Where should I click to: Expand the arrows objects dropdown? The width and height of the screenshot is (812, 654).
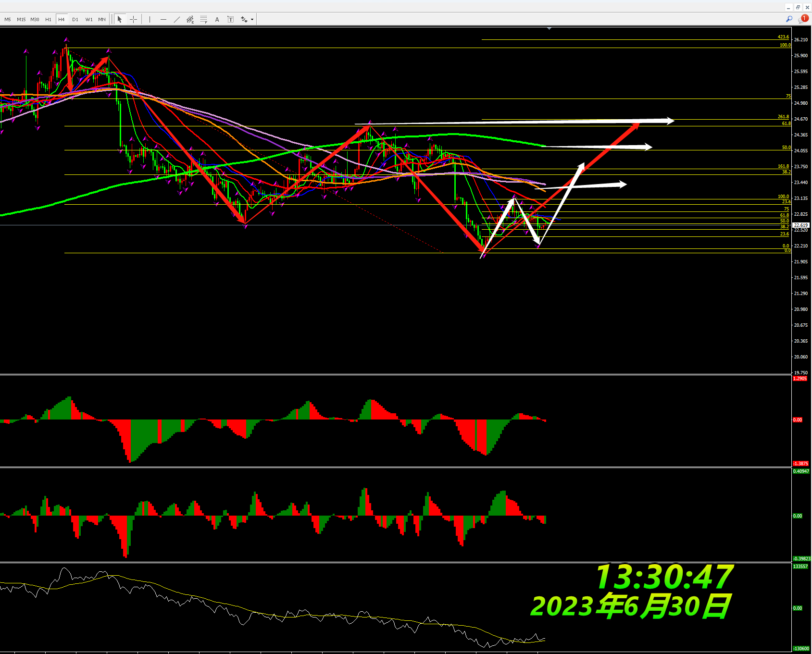pos(252,19)
